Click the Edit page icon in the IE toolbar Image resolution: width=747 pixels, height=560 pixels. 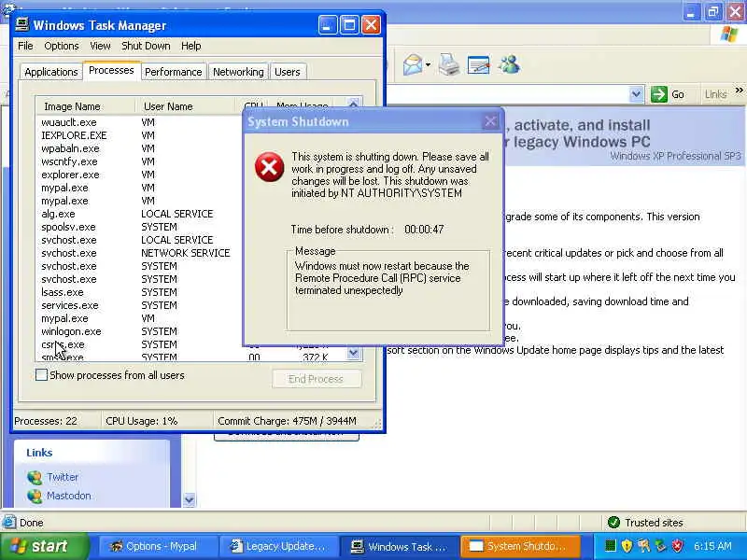(478, 64)
